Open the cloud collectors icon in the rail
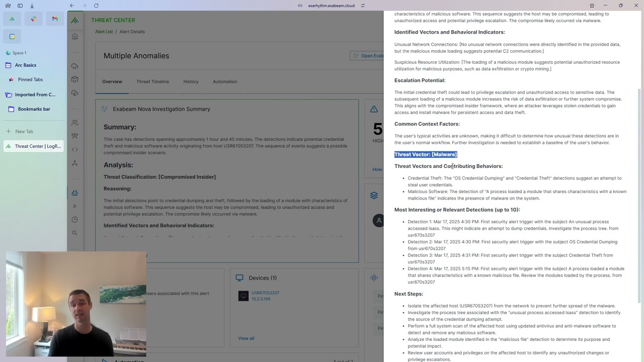The image size is (644, 362). pyautogui.click(x=74, y=66)
